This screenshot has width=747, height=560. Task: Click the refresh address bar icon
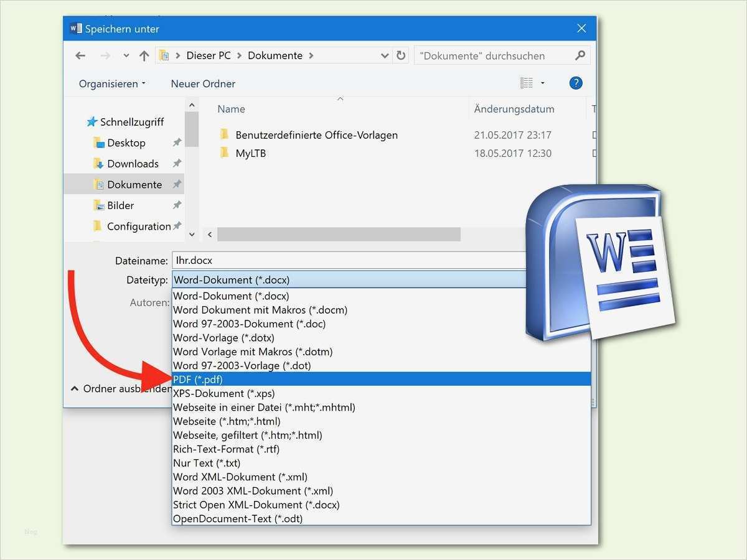(x=402, y=55)
